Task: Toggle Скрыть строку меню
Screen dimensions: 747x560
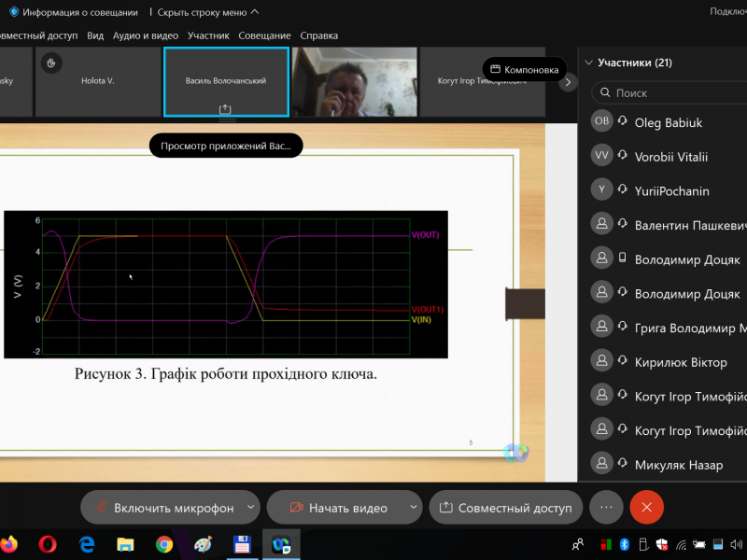Action: pos(207,12)
